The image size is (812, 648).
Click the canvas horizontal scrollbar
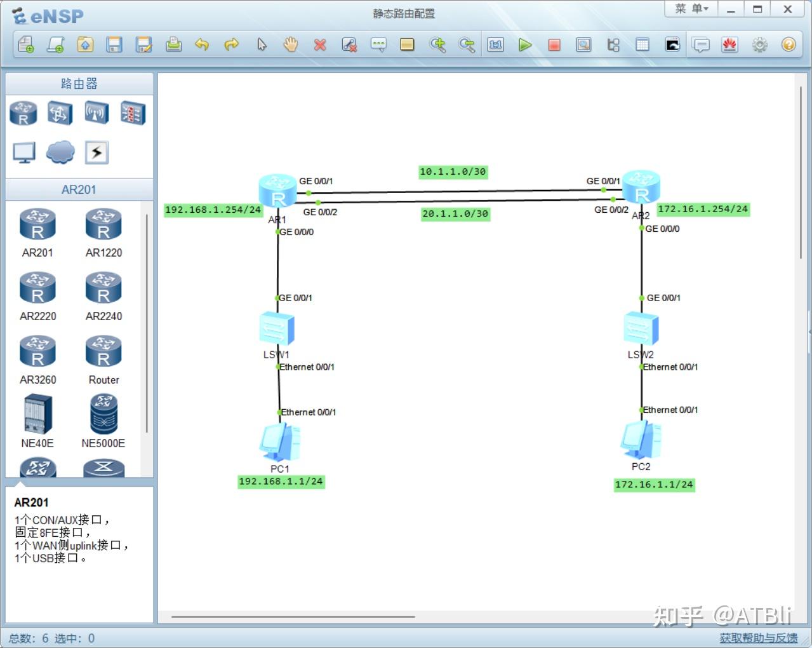pos(293,616)
